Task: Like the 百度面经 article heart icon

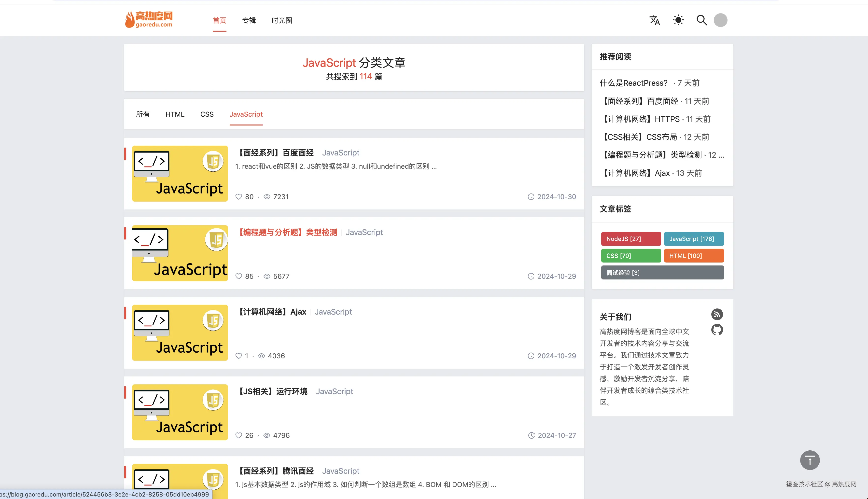Action: click(x=239, y=197)
